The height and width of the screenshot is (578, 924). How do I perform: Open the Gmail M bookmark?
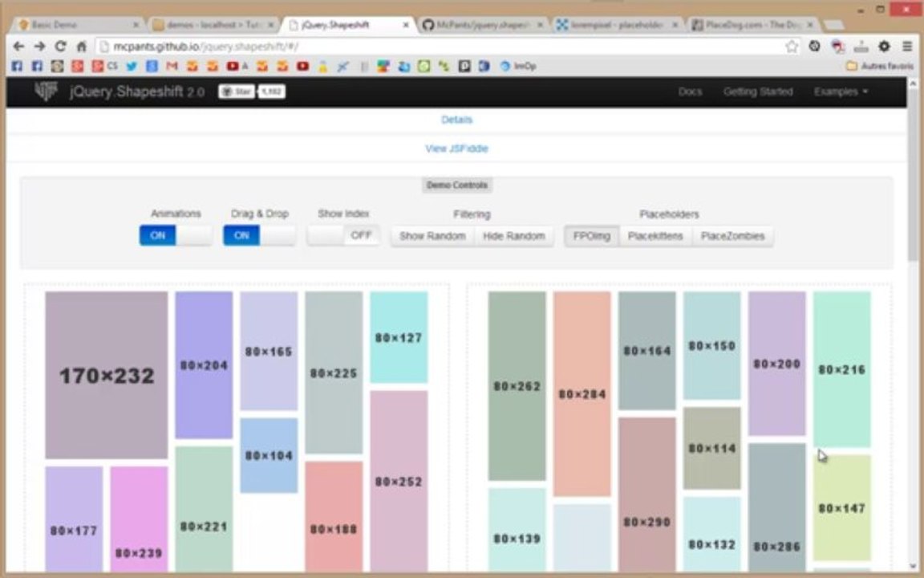click(172, 66)
